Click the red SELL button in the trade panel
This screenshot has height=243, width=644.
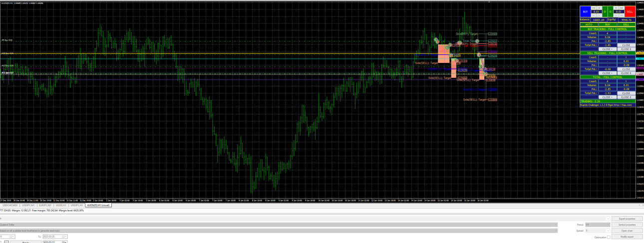coord(630,11)
